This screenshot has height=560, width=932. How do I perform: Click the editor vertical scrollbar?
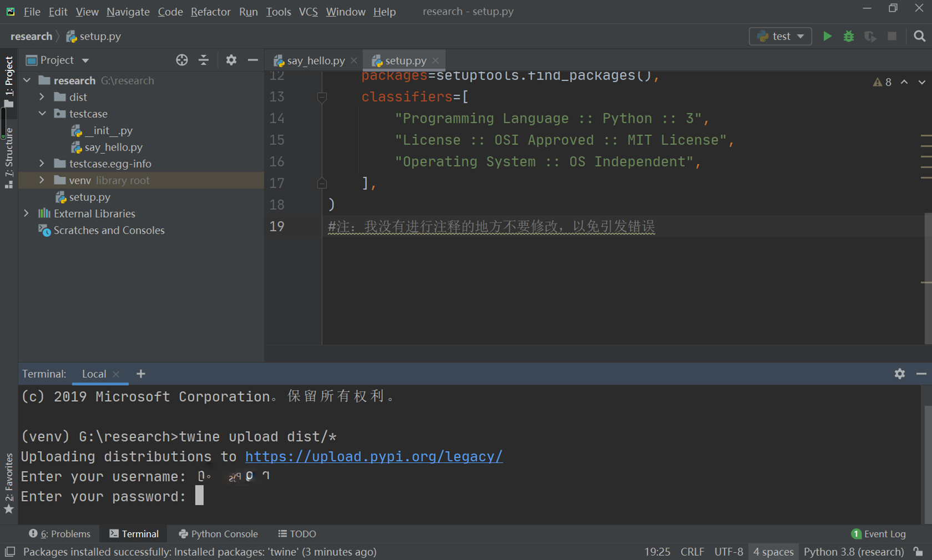(928, 278)
